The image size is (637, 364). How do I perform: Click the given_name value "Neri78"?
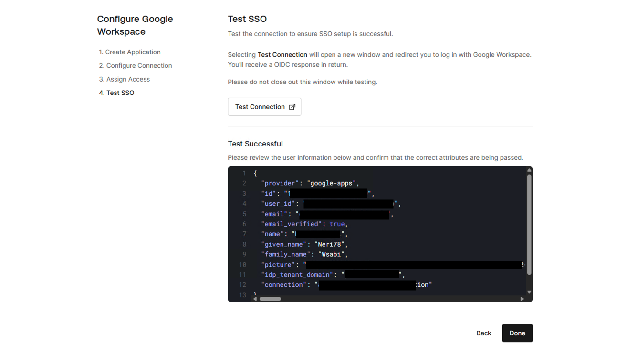pos(329,244)
